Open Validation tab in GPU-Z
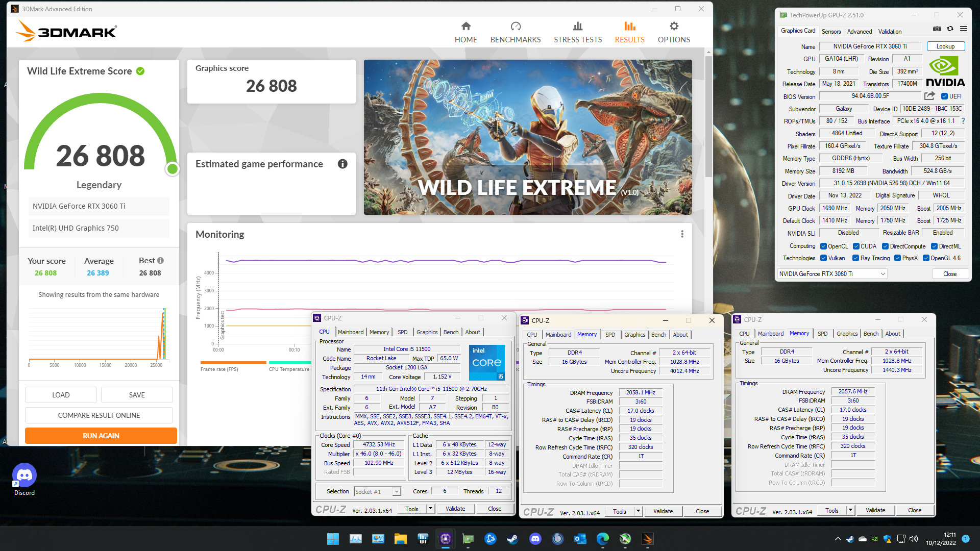980x551 pixels. [x=890, y=31]
